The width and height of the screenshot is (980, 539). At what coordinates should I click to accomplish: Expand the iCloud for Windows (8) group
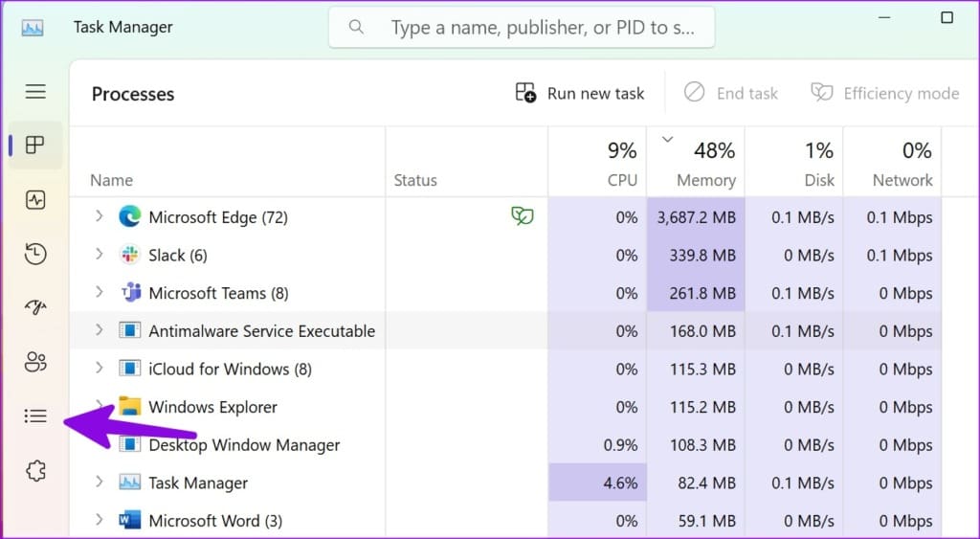coord(99,369)
